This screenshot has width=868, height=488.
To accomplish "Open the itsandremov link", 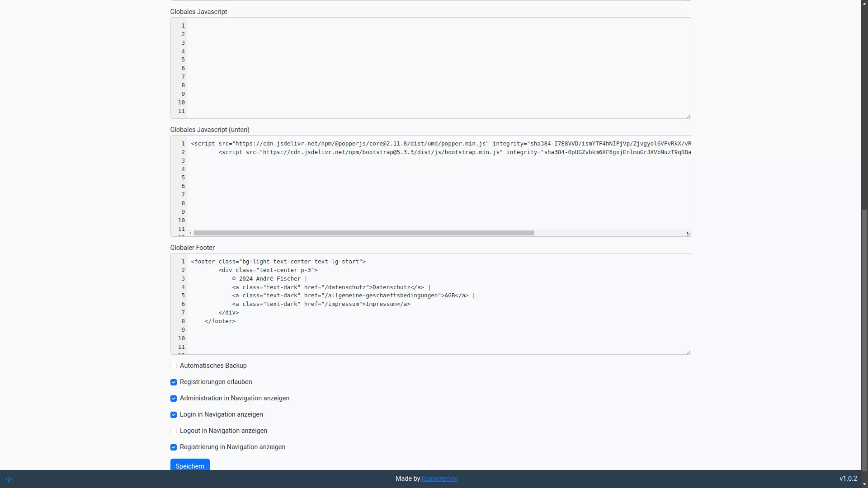I will (439, 479).
